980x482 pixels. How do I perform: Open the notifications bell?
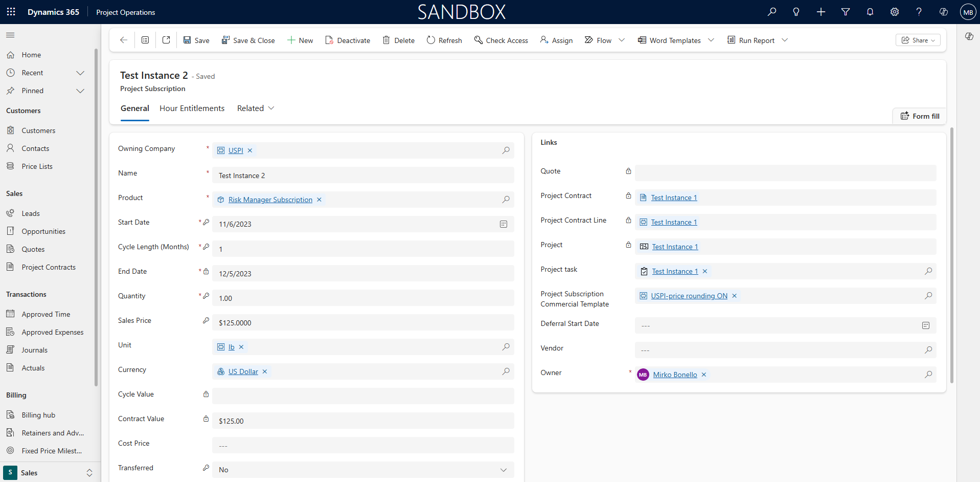[x=870, y=12]
